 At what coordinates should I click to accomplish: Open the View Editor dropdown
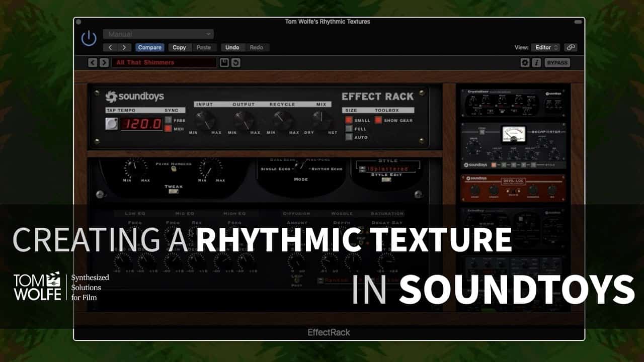click(x=545, y=48)
